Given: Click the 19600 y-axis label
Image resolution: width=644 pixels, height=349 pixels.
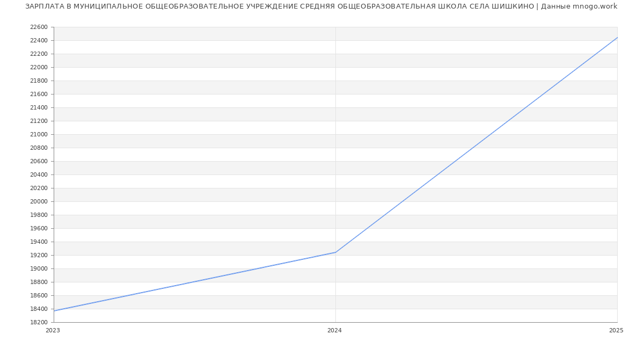Looking at the screenshot, I should click(39, 229).
